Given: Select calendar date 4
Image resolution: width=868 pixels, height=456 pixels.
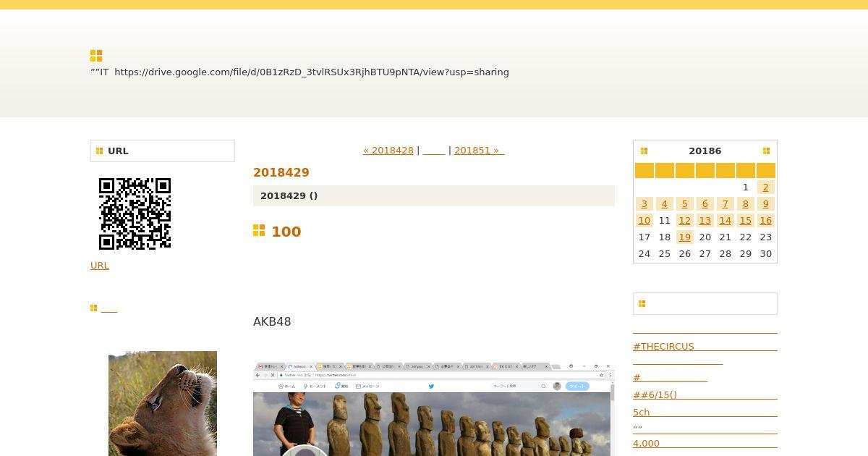Looking at the screenshot, I should [665, 204].
